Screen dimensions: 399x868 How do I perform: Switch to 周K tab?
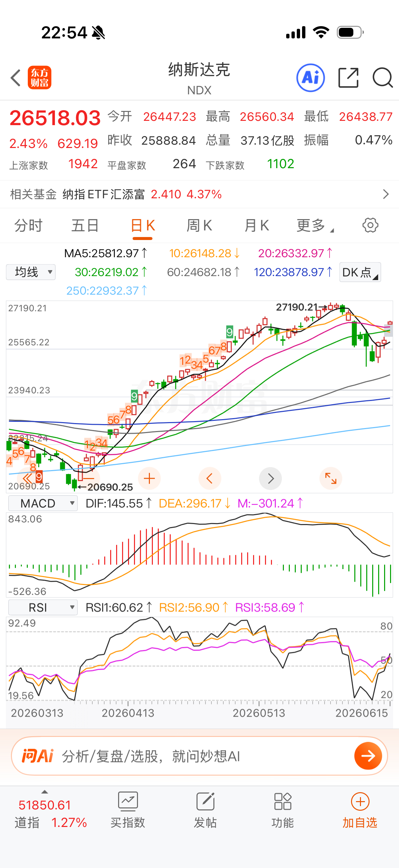coord(199,225)
